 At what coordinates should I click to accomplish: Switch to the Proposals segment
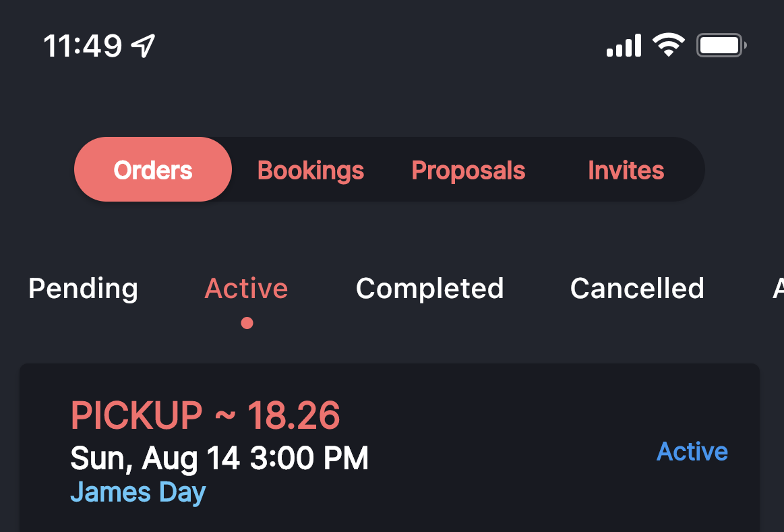(468, 171)
